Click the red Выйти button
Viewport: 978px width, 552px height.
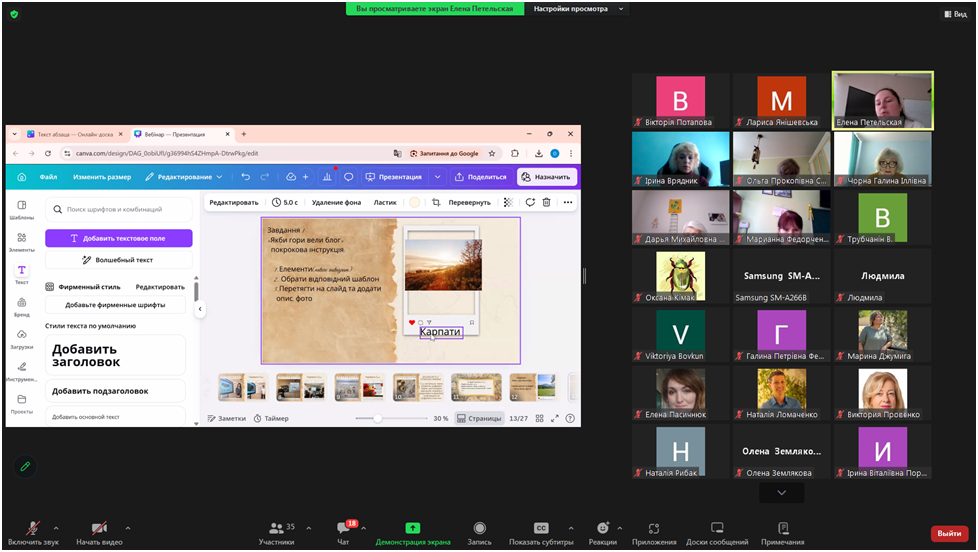(948, 534)
